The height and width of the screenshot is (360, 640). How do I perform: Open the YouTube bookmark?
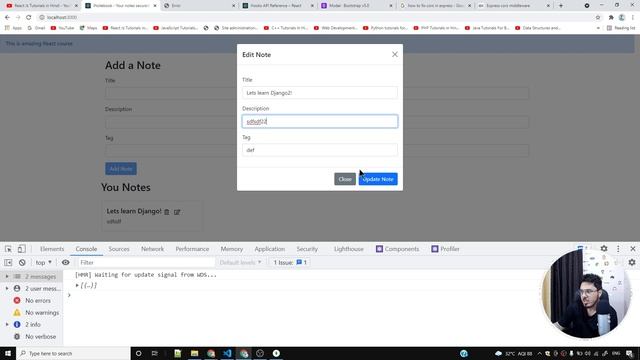click(x=62, y=28)
